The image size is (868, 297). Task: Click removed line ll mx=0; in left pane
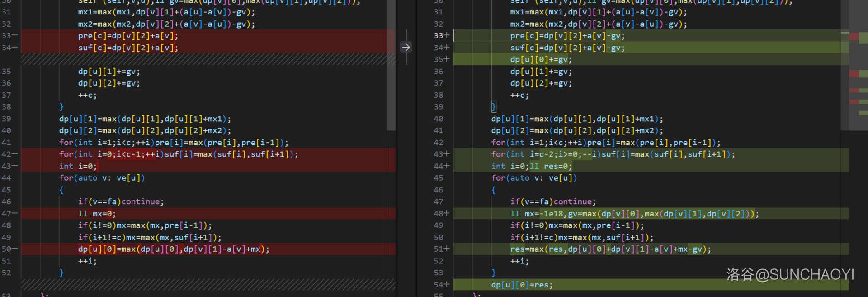tap(97, 214)
